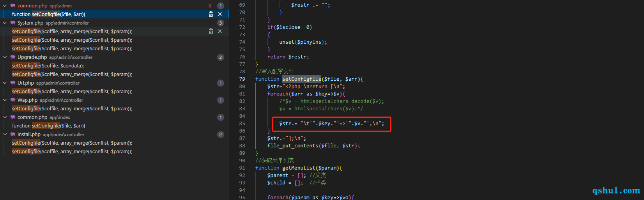This screenshot has height=200, width=644.
Task: Collapse the Url.php results group
Action: click(5, 83)
